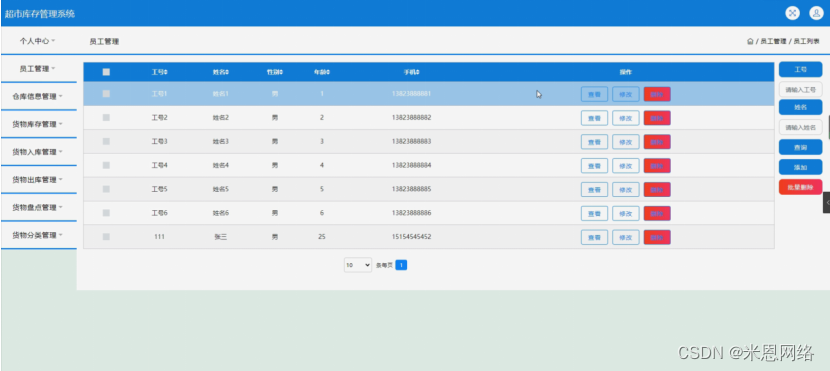Image resolution: width=830 pixels, height=371 pixels.
Task: Focus the 请输入姓名 input field
Action: [800, 127]
